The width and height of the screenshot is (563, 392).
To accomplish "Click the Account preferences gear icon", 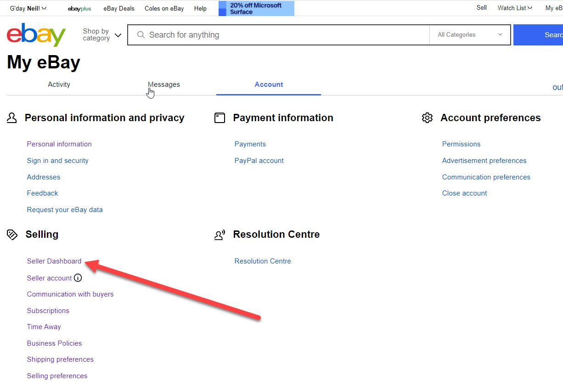I will click(x=427, y=118).
